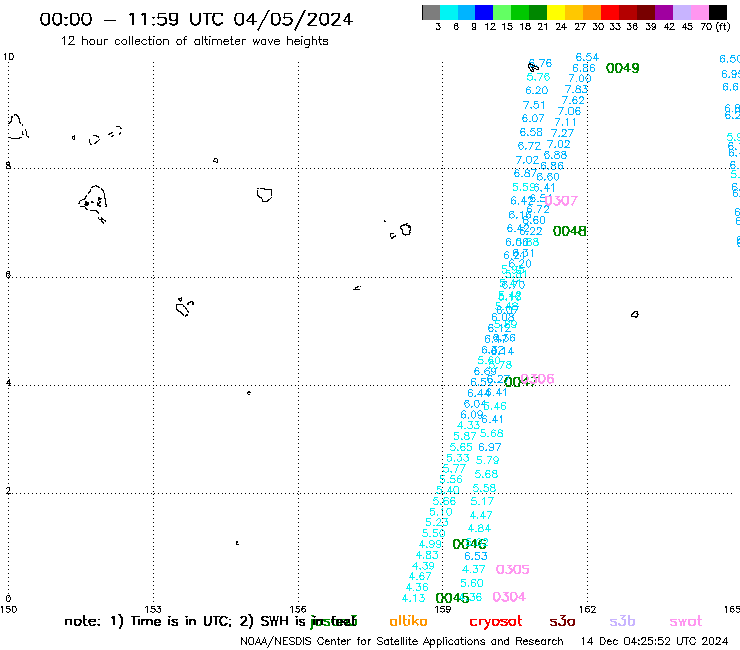Select the wave height value 7.51
Viewport: 740px width, 650px height.
(x=534, y=105)
